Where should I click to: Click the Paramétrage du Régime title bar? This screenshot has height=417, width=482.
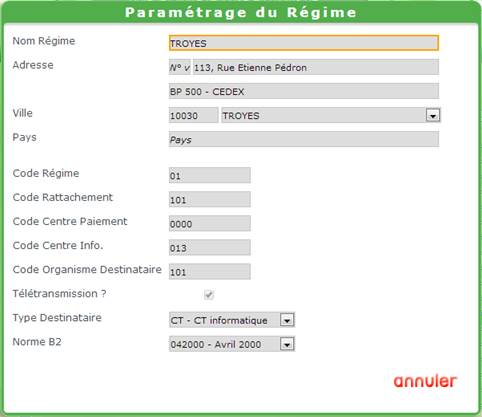click(x=241, y=12)
